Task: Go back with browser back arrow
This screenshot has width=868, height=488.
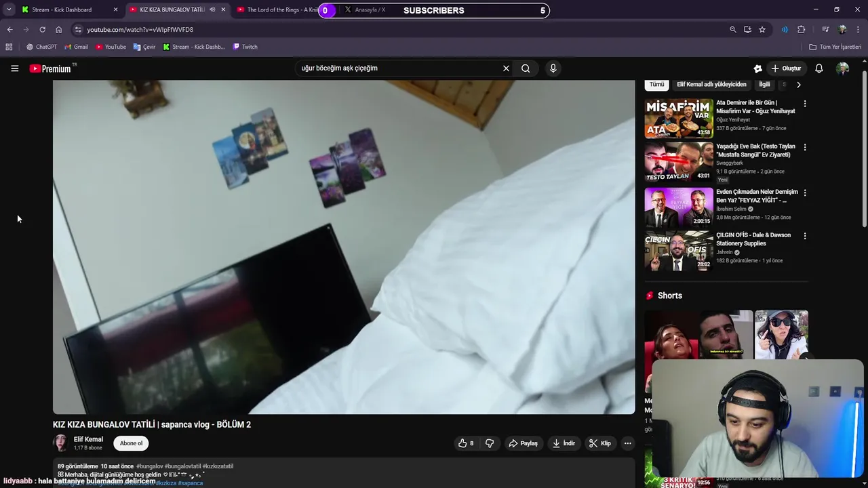Action: point(9,30)
